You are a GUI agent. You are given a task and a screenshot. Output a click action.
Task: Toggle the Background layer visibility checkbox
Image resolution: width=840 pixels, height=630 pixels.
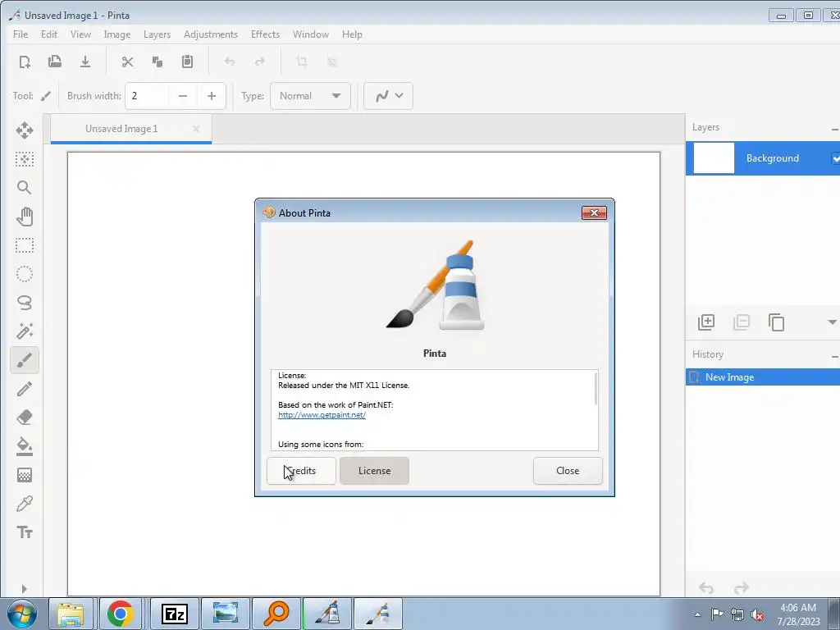tap(835, 158)
